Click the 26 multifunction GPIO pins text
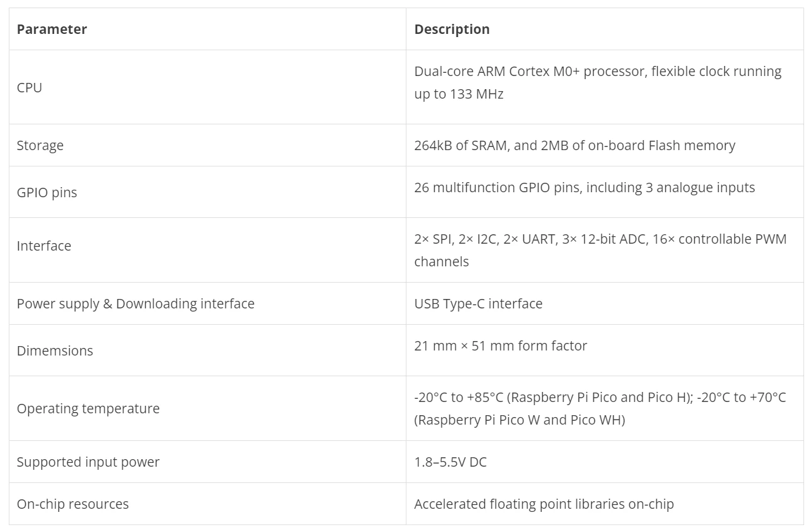Image resolution: width=811 pixels, height=532 pixels. tap(584, 188)
